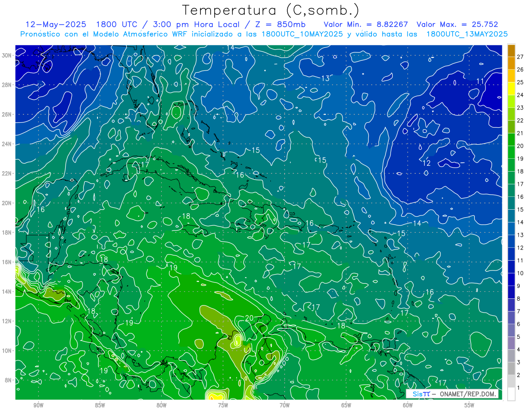Image resolution: width=532 pixels, height=411 pixels.
Task: Click the blue legend swatch between 10 and 11
Action: [x=511, y=267]
